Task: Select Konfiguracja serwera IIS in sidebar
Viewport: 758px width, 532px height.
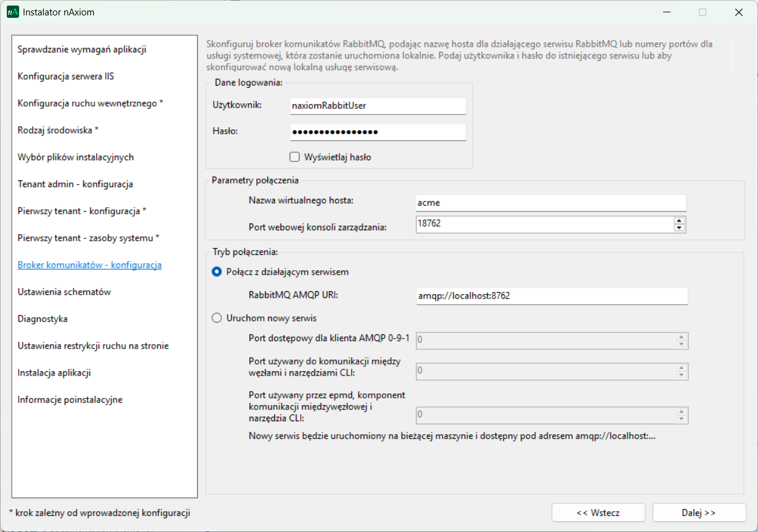Action: pyautogui.click(x=65, y=76)
